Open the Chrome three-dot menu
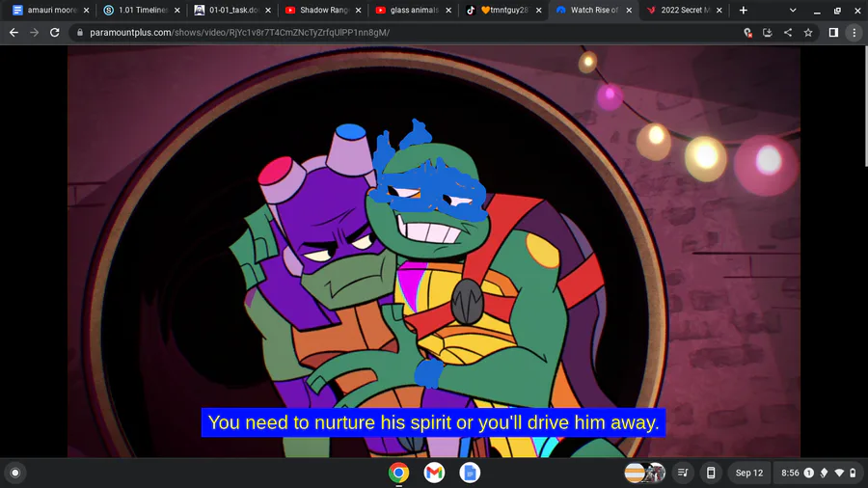 coord(854,33)
